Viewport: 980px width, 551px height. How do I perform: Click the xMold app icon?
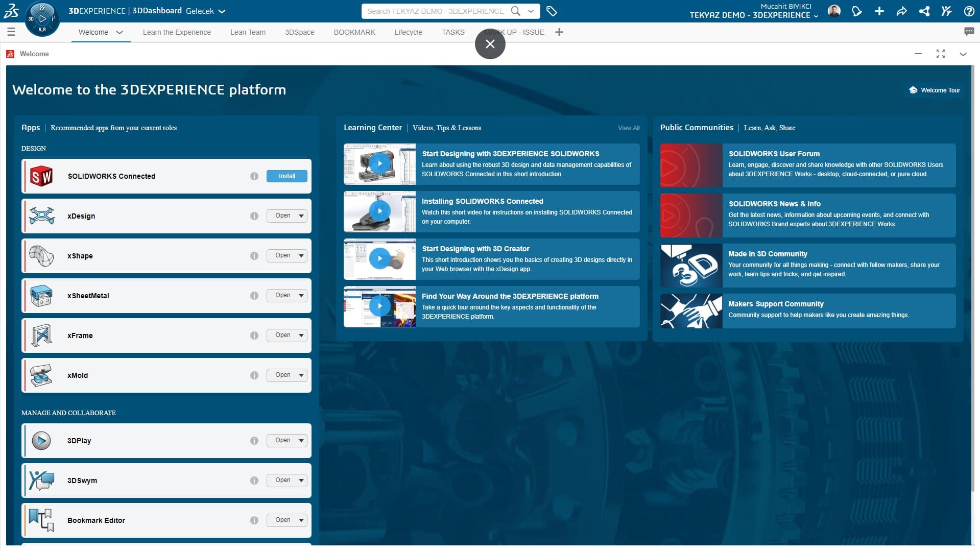point(41,375)
